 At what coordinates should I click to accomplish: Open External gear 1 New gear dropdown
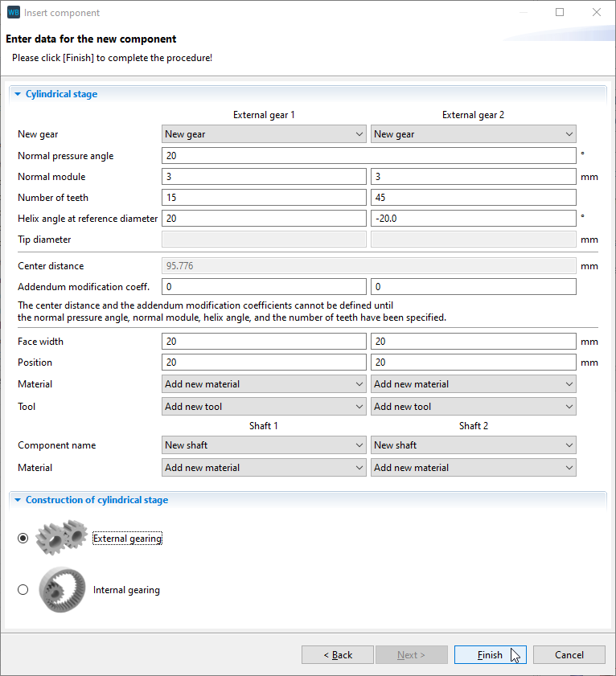[264, 134]
